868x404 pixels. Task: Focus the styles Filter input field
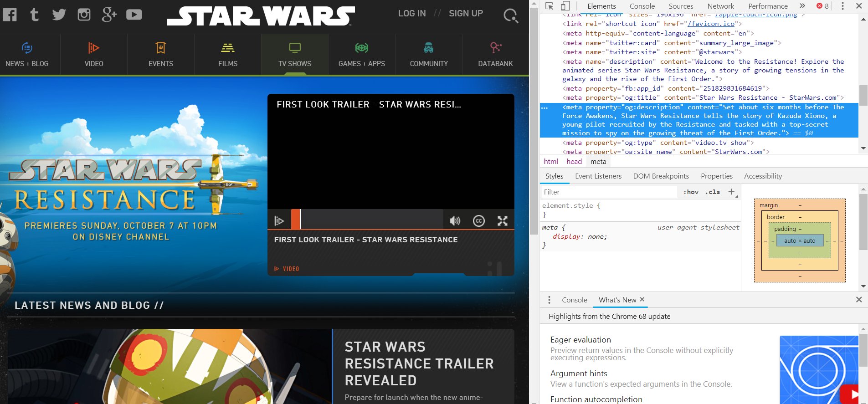coord(609,192)
